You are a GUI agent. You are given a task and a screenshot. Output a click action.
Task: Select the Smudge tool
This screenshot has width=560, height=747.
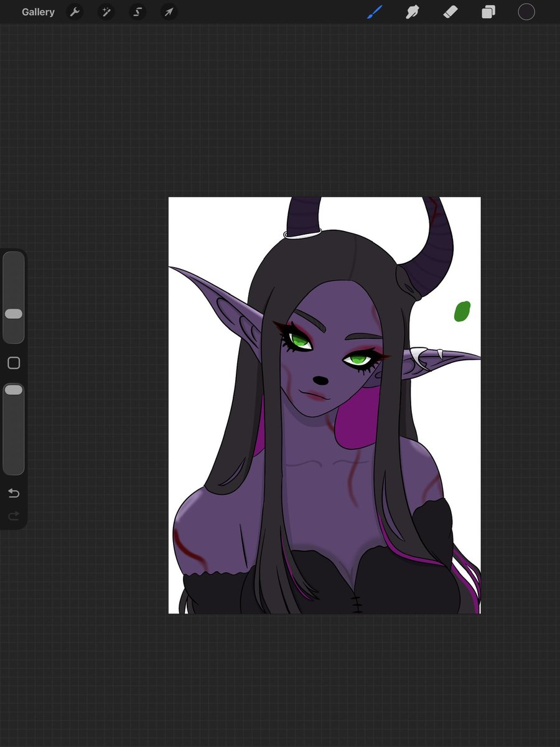(x=412, y=12)
